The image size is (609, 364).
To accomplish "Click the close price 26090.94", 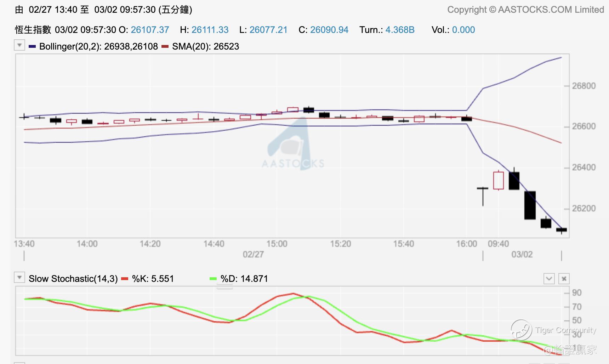I will pos(329,30).
